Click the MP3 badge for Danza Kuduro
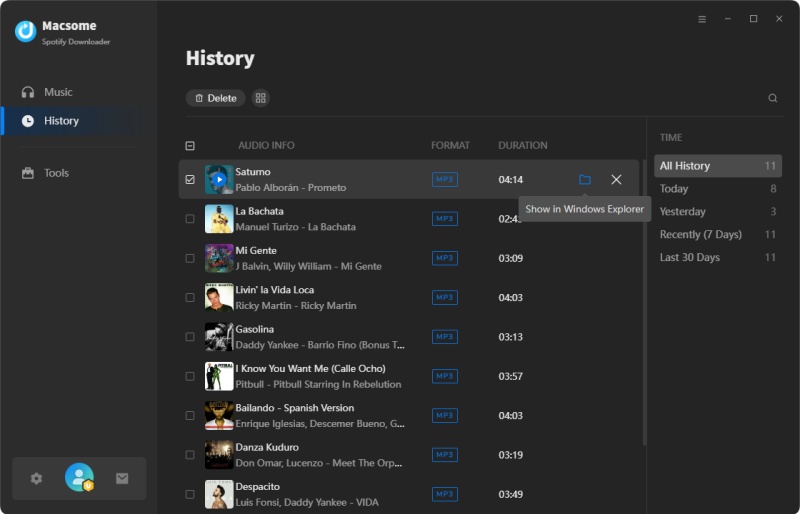 pos(444,455)
